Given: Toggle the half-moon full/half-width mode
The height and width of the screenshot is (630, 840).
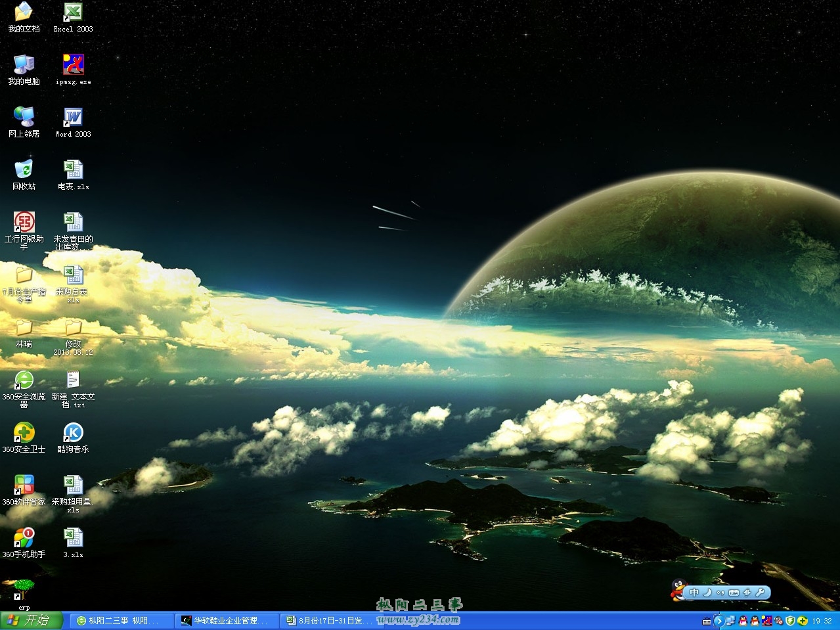Looking at the screenshot, I should (707, 592).
